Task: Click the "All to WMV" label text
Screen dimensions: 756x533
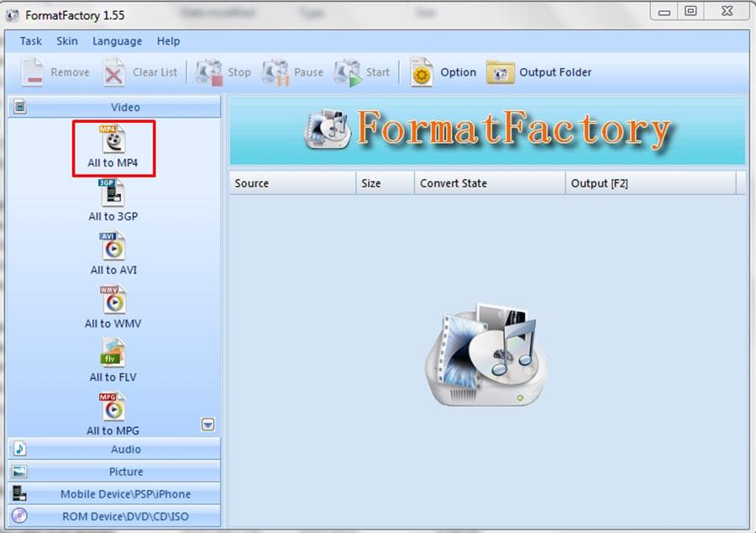Action: pos(113,324)
